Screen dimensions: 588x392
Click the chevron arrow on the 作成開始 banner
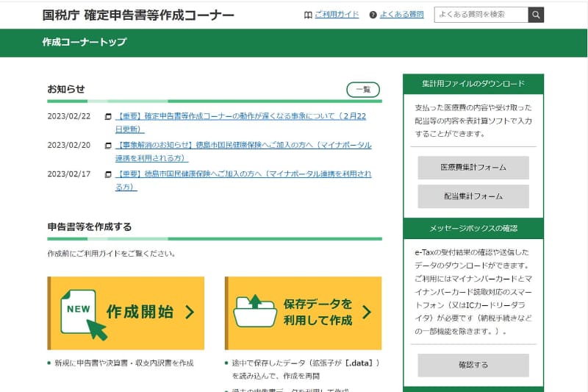tap(190, 312)
